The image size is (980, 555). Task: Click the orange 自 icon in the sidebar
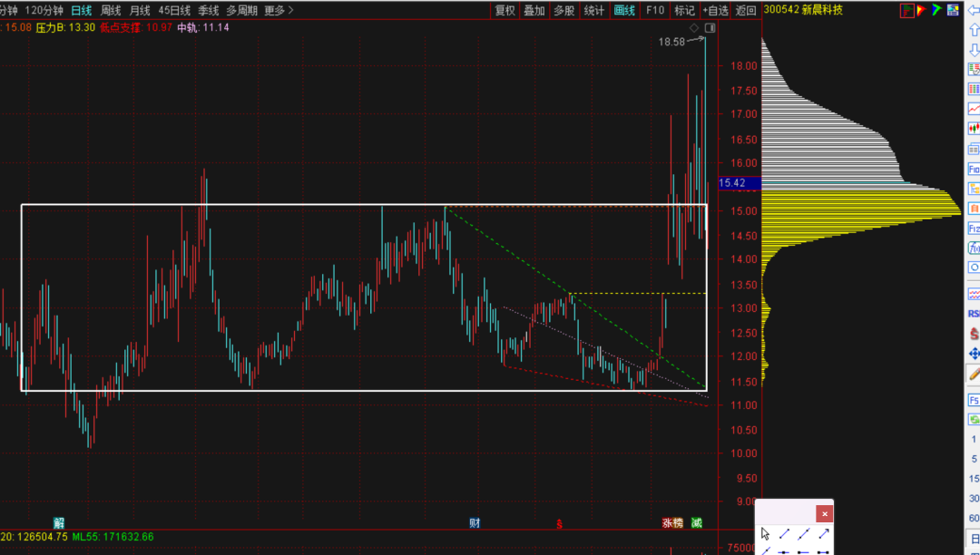tap(974, 209)
